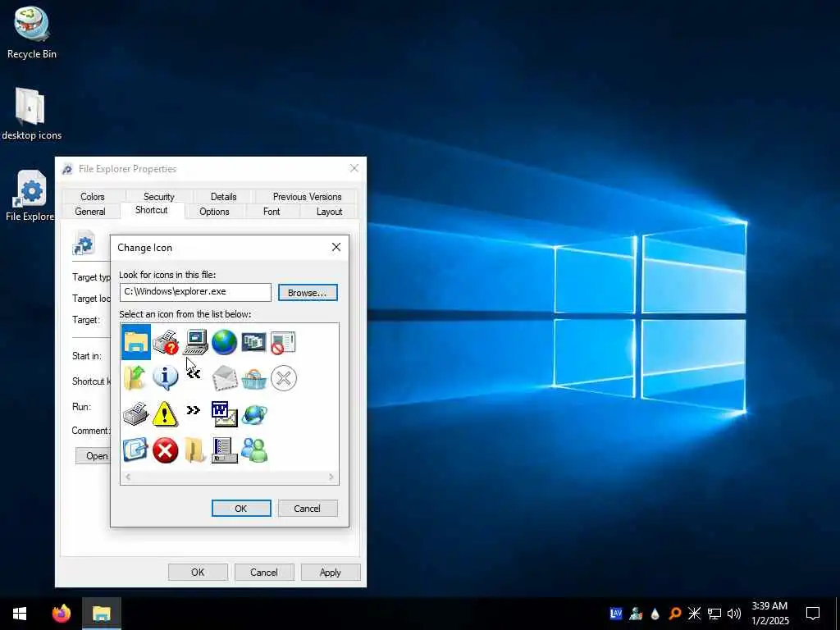The height and width of the screenshot is (630, 840).
Task: Click OK in File Explorer Properties window
Action: (198, 572)
